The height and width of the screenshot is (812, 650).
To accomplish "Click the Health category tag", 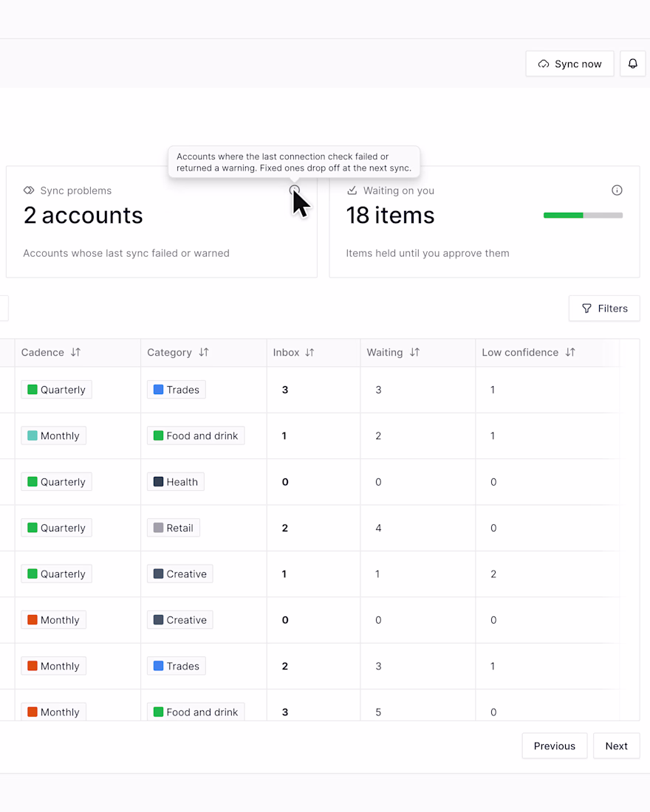I will tap(176, 481).
